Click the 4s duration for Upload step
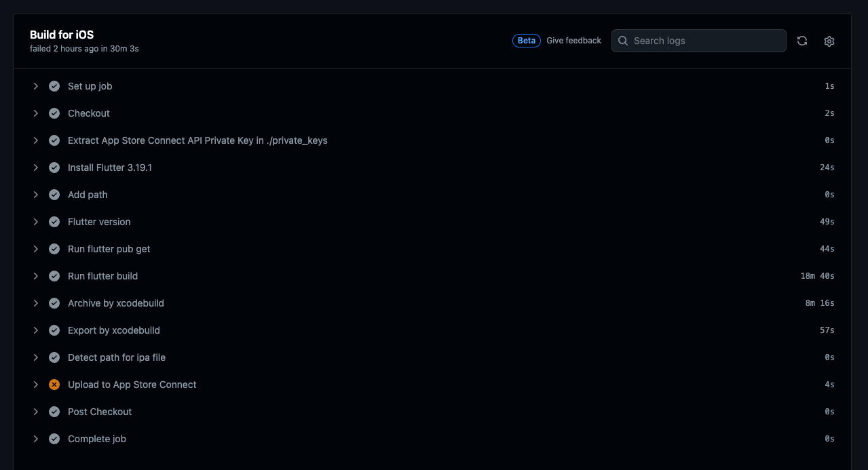This screenshot has height=470, width=868. point(829,385)
